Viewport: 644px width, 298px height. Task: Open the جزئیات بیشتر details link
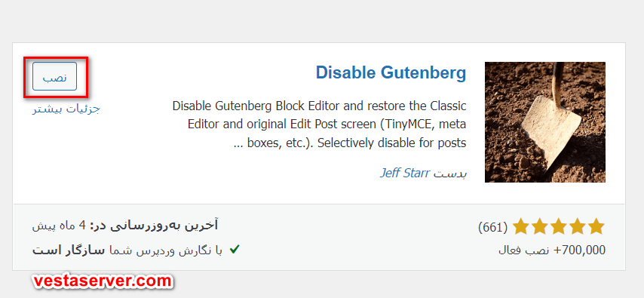[66, 109]
